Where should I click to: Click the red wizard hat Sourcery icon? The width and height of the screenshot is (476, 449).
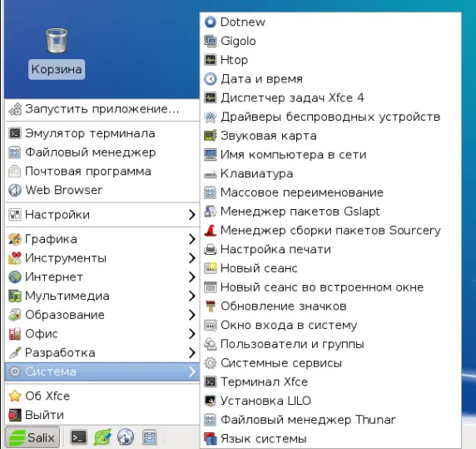(x=210, y=231)
